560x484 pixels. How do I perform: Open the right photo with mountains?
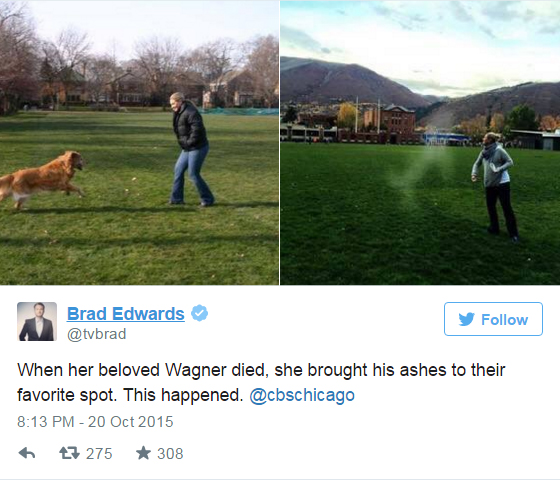(x=420, y=143)
